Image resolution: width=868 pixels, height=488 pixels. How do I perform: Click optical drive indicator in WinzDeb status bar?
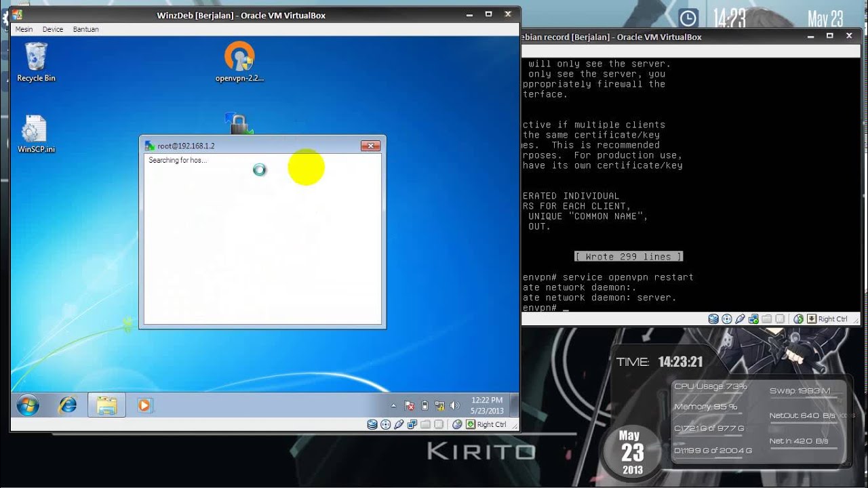tap(385, 424)
